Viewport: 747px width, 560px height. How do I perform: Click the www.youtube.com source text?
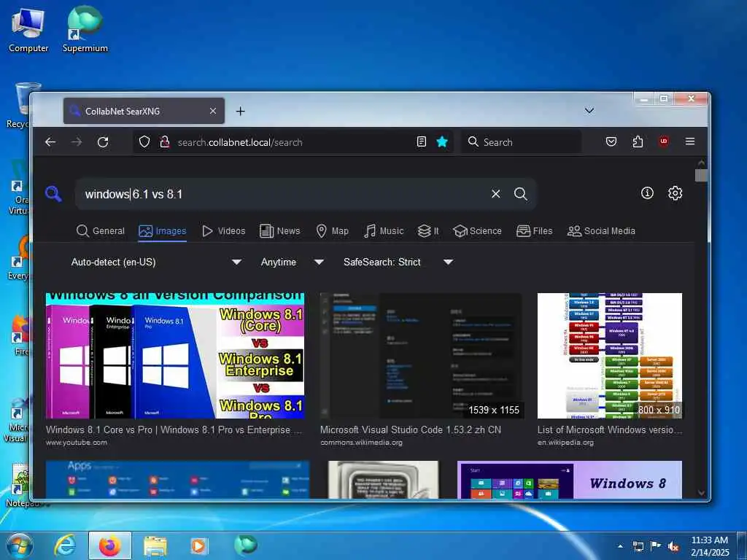tap(76, 443)
